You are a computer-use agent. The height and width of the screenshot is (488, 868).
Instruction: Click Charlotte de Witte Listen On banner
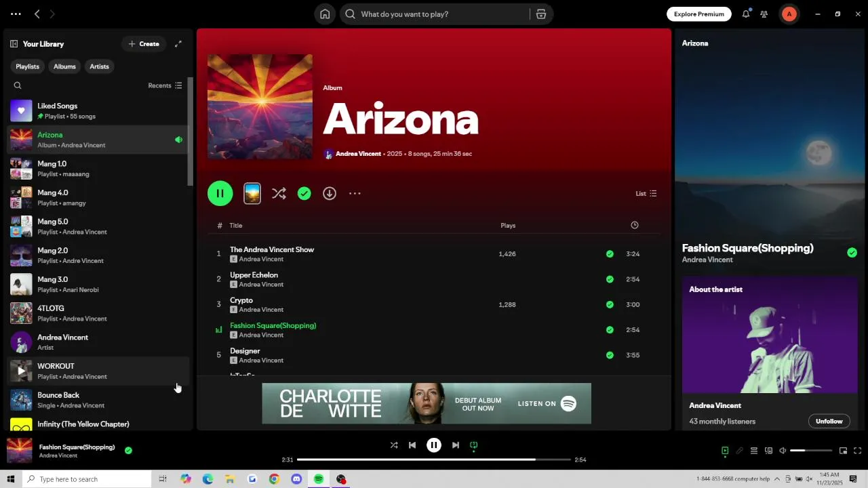click(x=427, y=403)
